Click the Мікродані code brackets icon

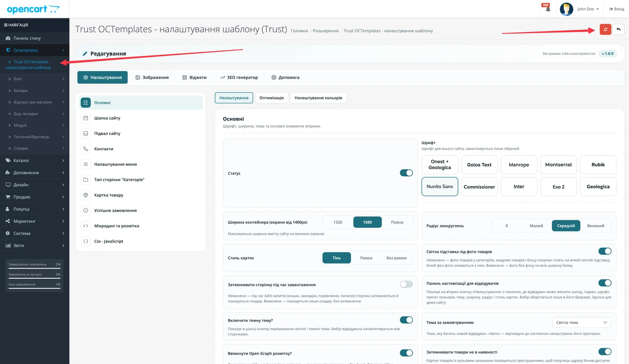[86, 226]
